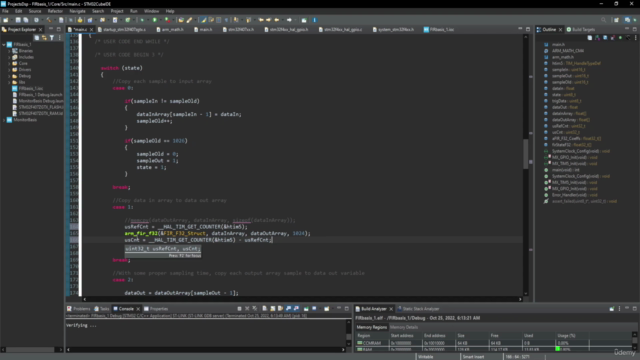Switch to the FIRbasis_1.ioc editor tab

[439, 29]
